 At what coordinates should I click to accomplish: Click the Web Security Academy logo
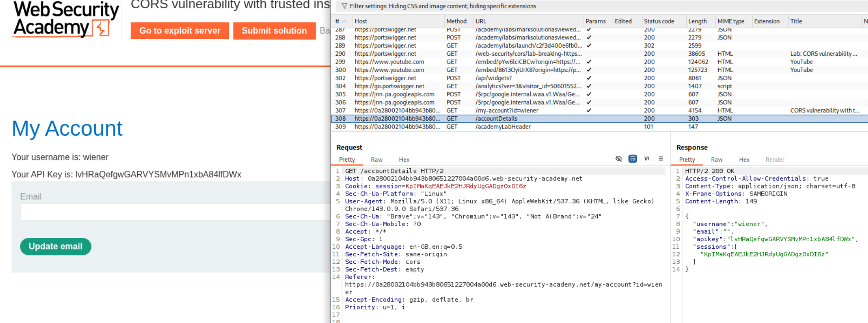click(x=66, y=19)
